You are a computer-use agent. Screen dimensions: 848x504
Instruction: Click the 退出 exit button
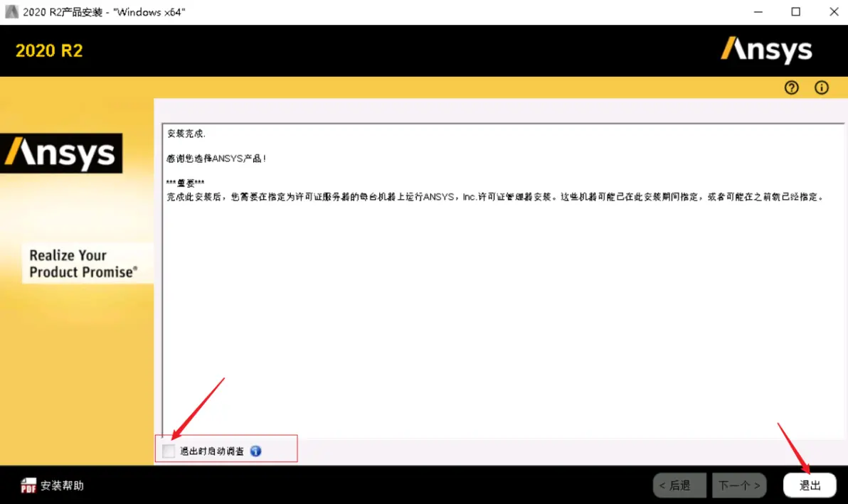[809, 486]
